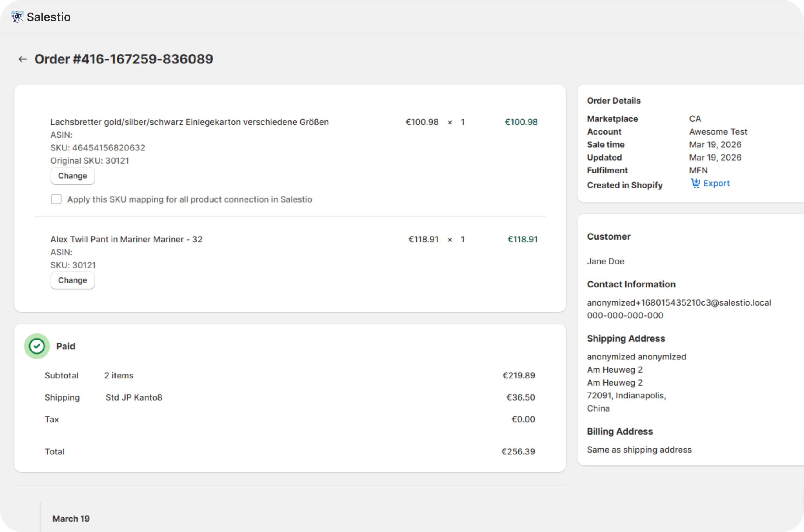Click the customer name Jane Doe

(605, 261)
